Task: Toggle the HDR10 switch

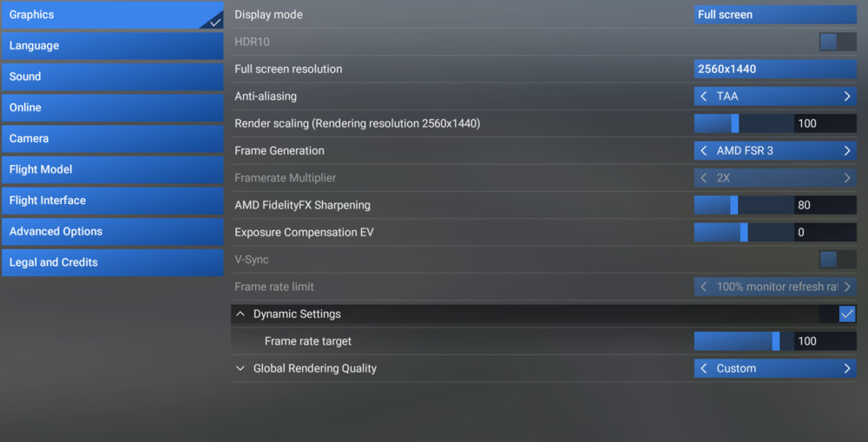Action: tap(838, 42)
